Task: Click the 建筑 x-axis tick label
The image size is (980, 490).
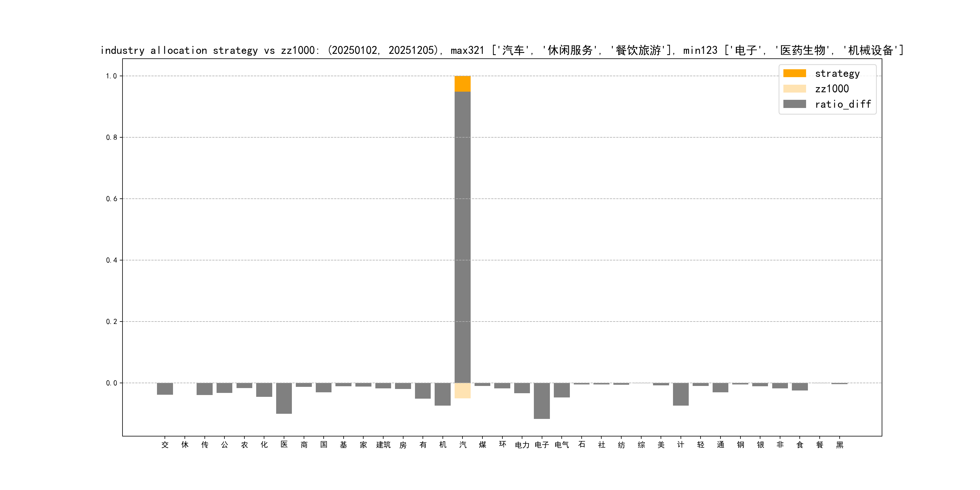Action: tap(383, 445)
